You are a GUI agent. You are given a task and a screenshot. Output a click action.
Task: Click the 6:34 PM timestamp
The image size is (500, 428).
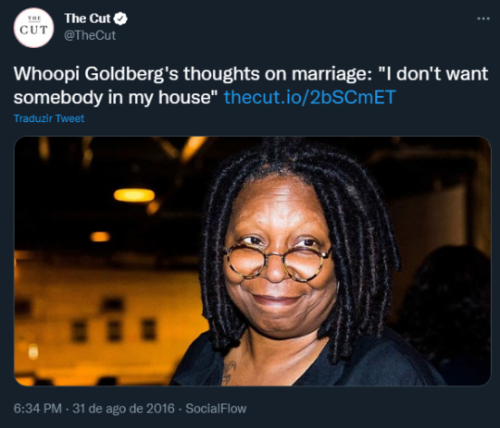38,408
